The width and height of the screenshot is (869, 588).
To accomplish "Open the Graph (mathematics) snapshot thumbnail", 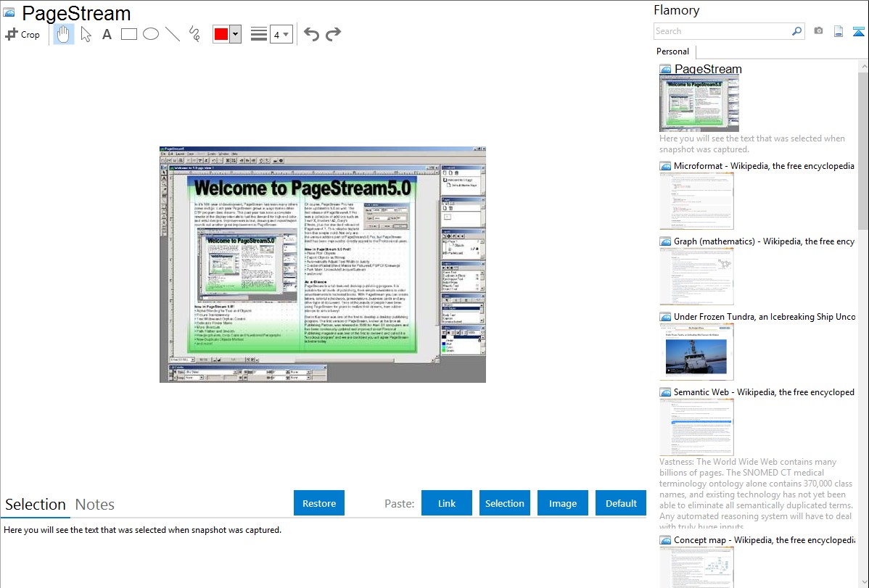I will tap(696, 276).
